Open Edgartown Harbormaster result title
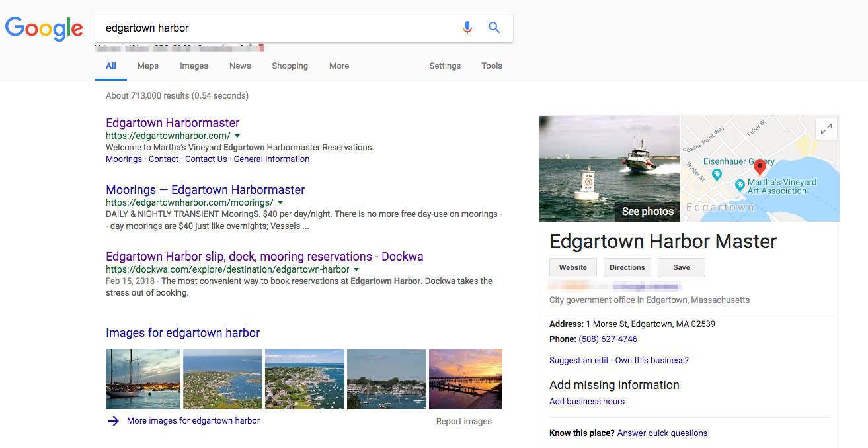Screen dimensions: 868x448 173,123
